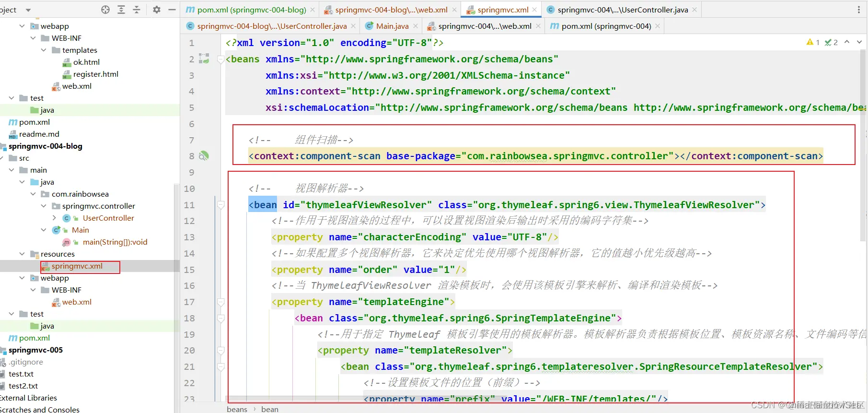Screen dimensions: 868x413
Task: Select readme.md in the project tree
Action: coord(39,134)
